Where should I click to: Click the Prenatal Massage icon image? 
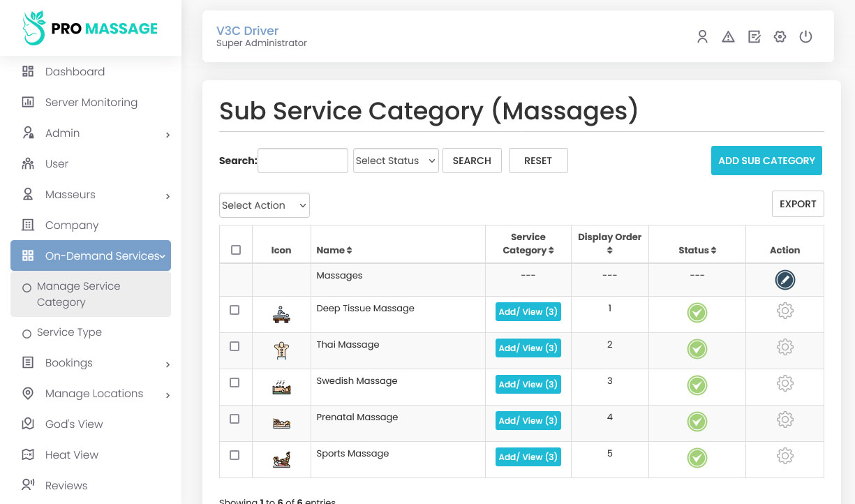(281, 423)
